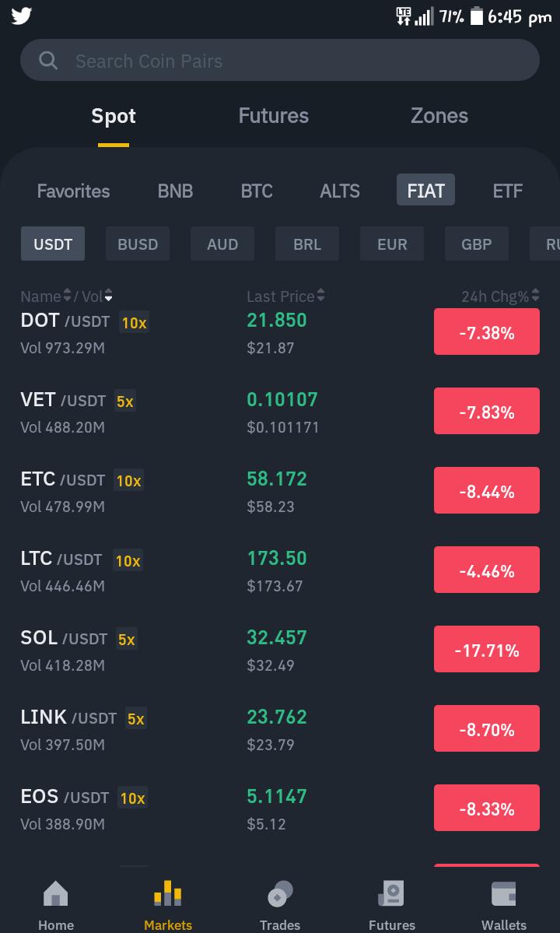This screenshot has width=560, height=933.
Task: Switch to the Zones tab
Action: pos(439,115)
